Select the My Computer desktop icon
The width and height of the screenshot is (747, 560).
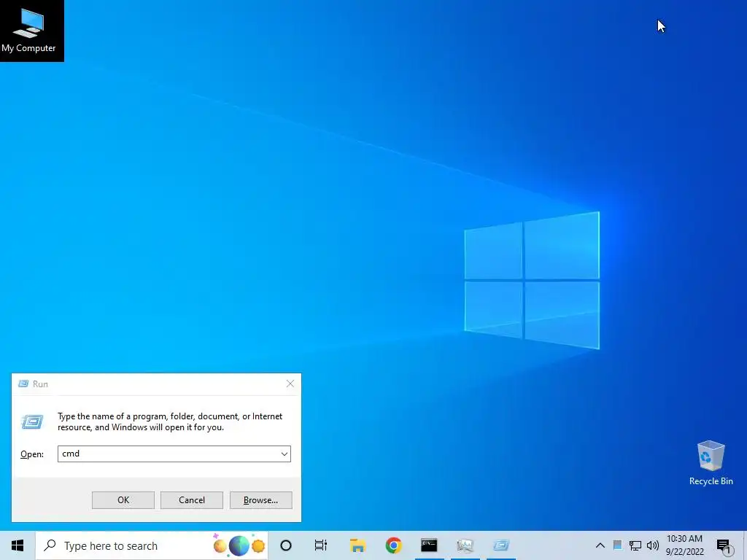[28, 29]
